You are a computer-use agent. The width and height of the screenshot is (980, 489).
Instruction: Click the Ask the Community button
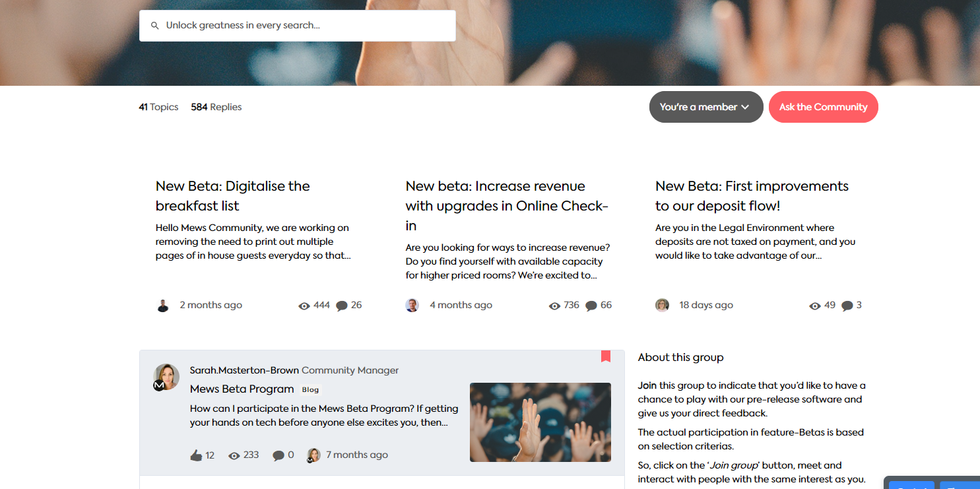pos(824,107)
